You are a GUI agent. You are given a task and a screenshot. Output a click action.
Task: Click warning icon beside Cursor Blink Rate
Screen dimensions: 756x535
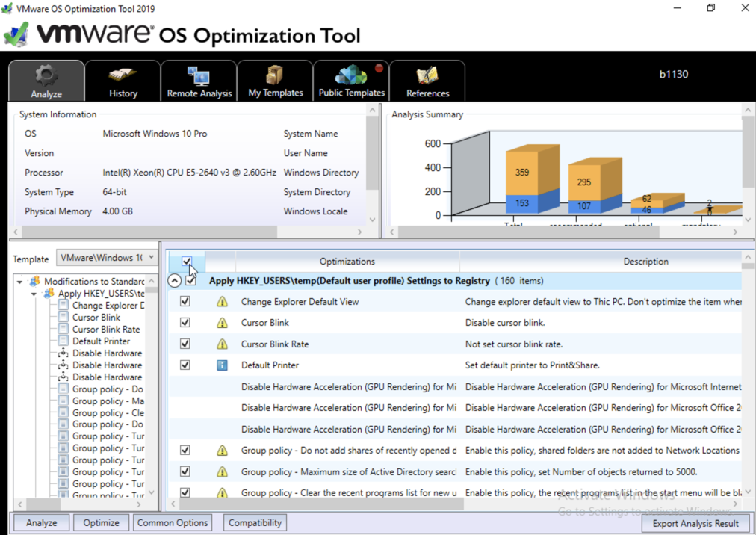(x=222, y=344)
